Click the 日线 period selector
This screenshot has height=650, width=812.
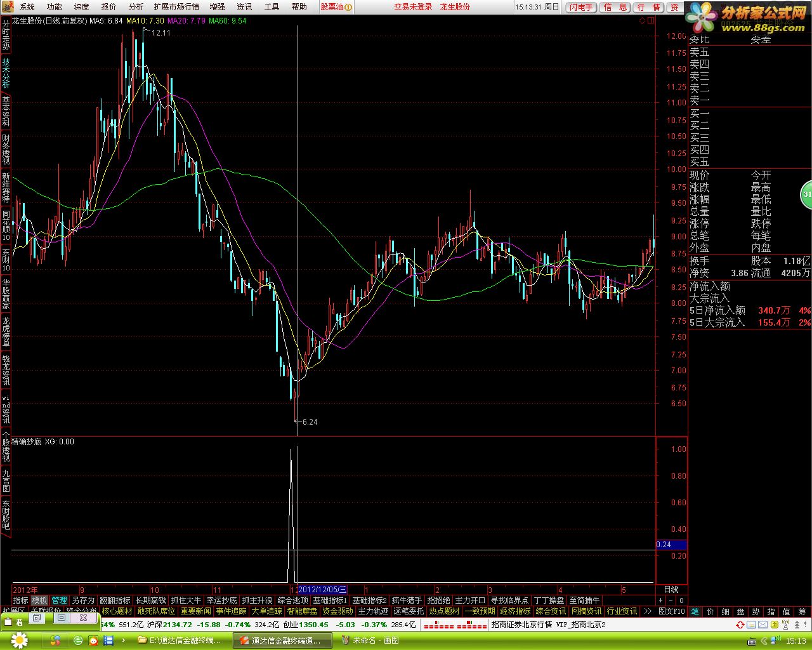tap(671, 590)
